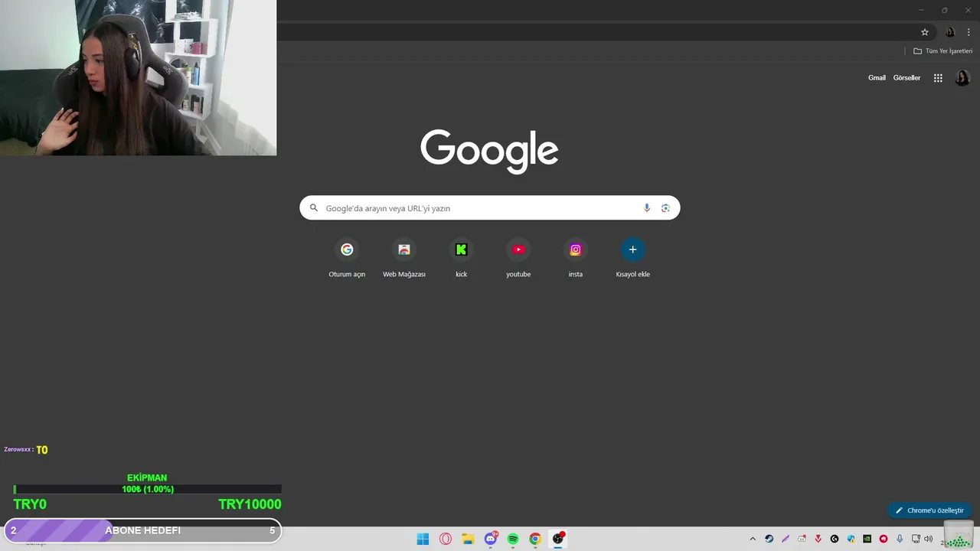
Task: Open the Chrome three-dot menu
Action: point(969,32)
